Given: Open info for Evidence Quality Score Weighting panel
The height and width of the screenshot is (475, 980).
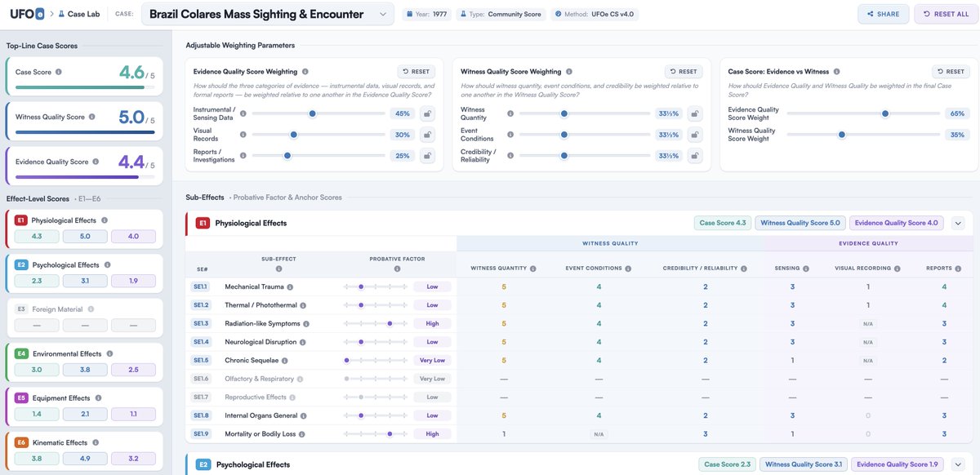Looking at the screenshot, I should (x=305, y=72).
